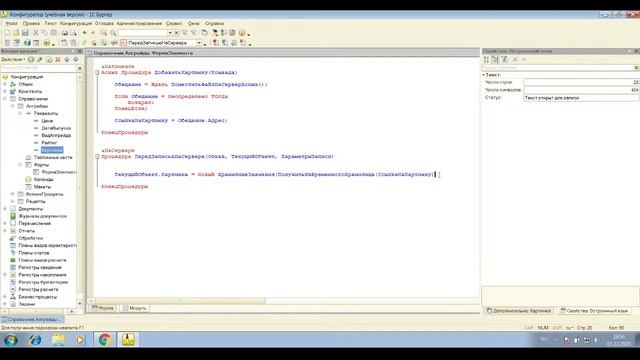Move element up with arrow in Конфигурация panel
Viewport: 640px width, 360px height.
pos(67,60)
